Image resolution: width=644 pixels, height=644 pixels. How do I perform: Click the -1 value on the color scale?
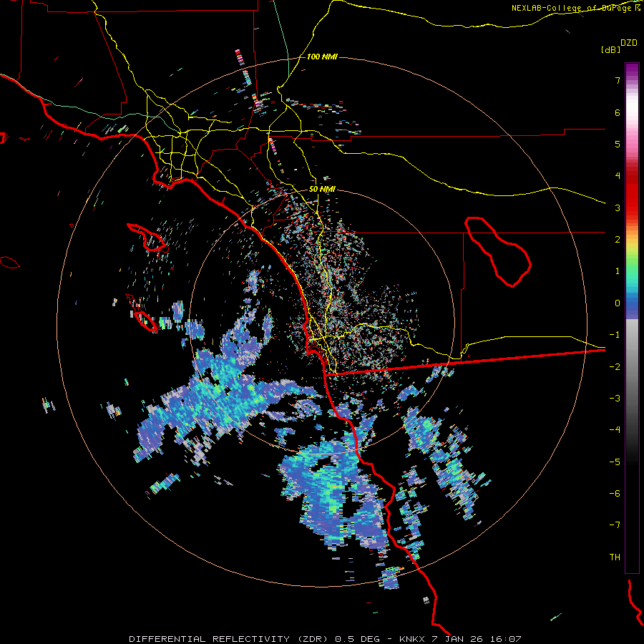point(615,335)
